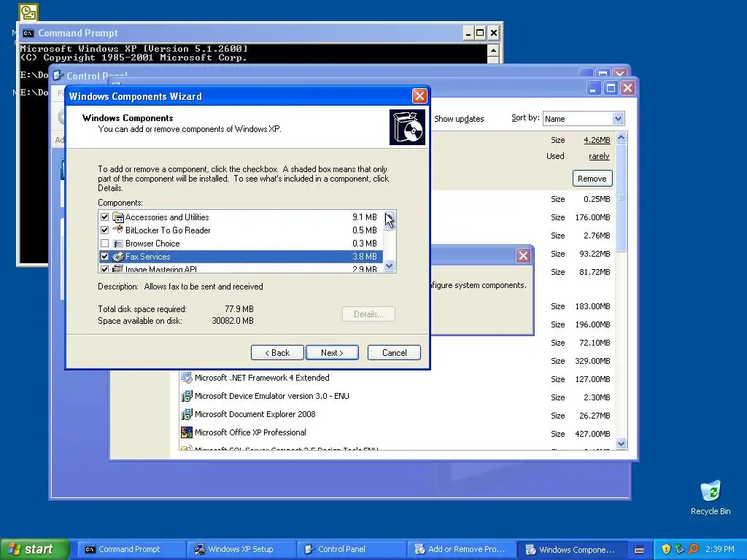Click the 427.00MB size value
747x560 pixels.
click(x=592, y=434)
